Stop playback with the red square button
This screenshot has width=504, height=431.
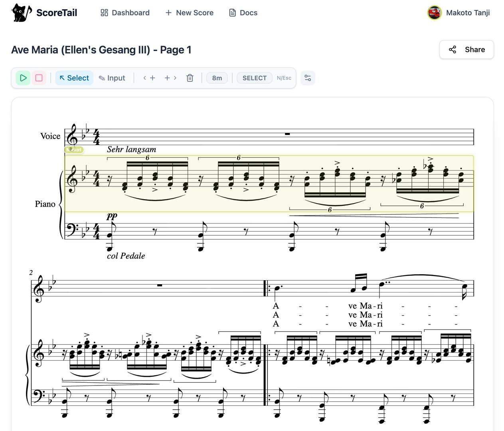(x=39, y=78)
